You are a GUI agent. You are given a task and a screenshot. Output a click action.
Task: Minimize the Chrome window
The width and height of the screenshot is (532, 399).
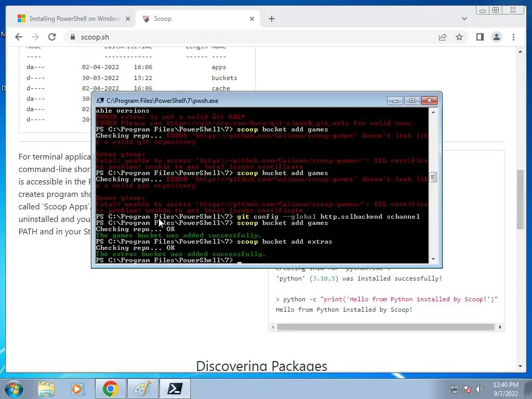click(x=483, y=10)
